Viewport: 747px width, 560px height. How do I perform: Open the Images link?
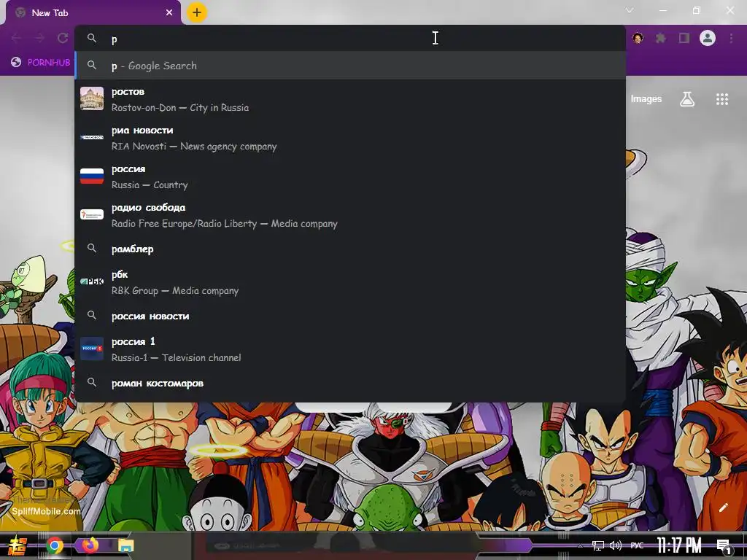pyautogui.click(x=646, y=98)
